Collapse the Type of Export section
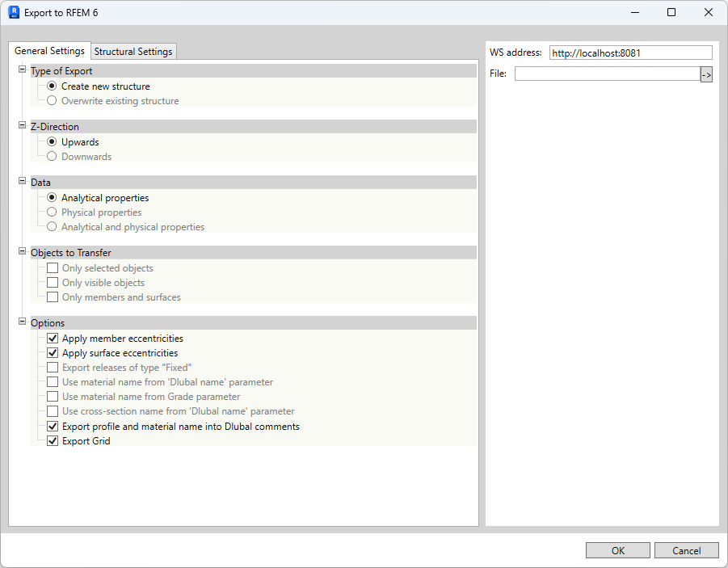Viewport: 728px width, 568px height. point(22,70)
